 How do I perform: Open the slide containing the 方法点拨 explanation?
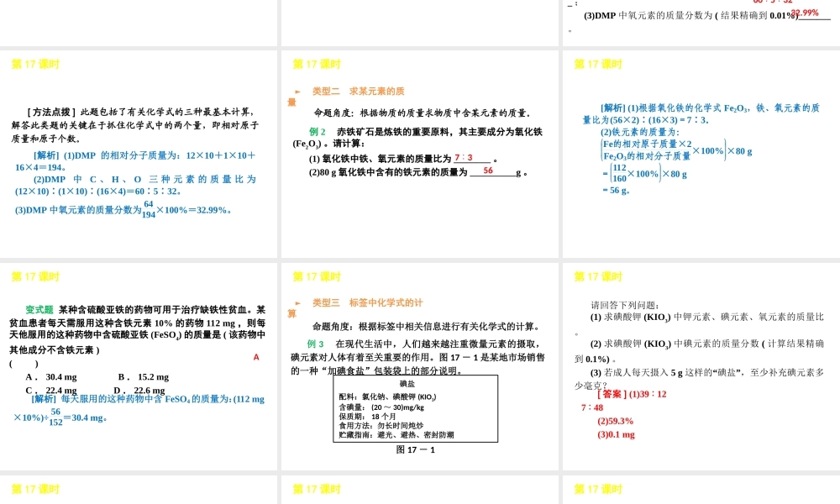pyautogui.click(x=139, y=155)
